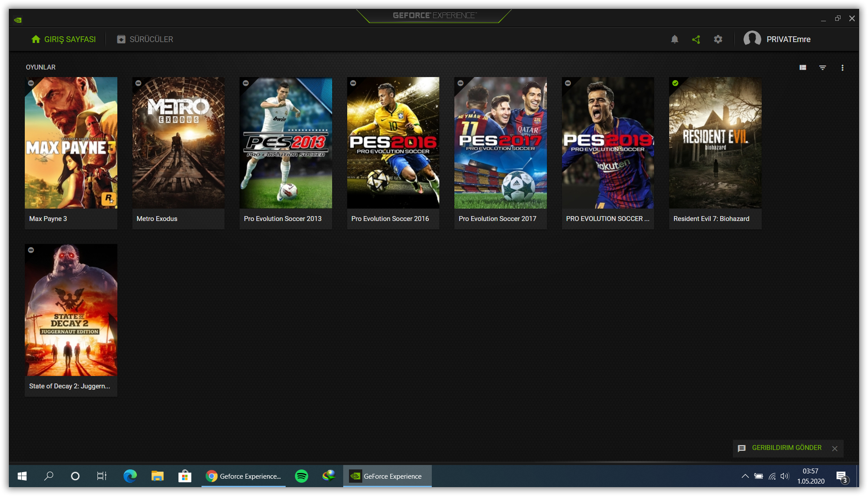
Task: Open the share overlay icon
Action: pos(696,39)
